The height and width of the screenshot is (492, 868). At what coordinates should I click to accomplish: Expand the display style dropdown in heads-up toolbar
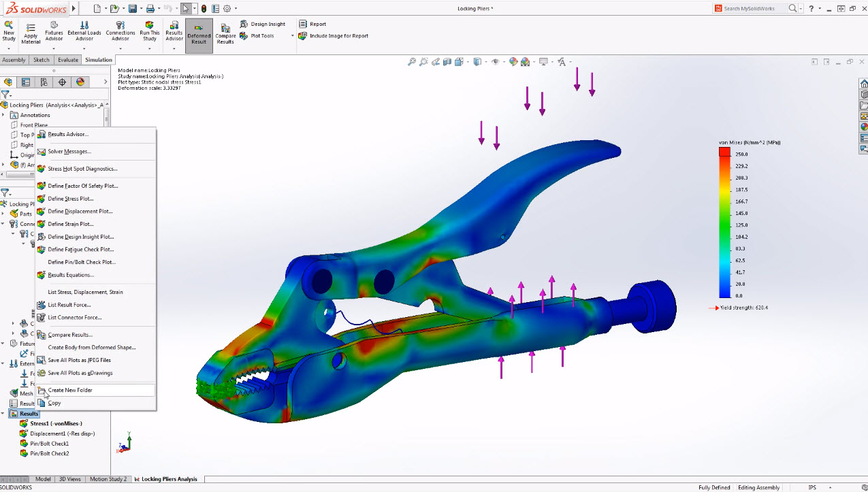click(487, 61)
